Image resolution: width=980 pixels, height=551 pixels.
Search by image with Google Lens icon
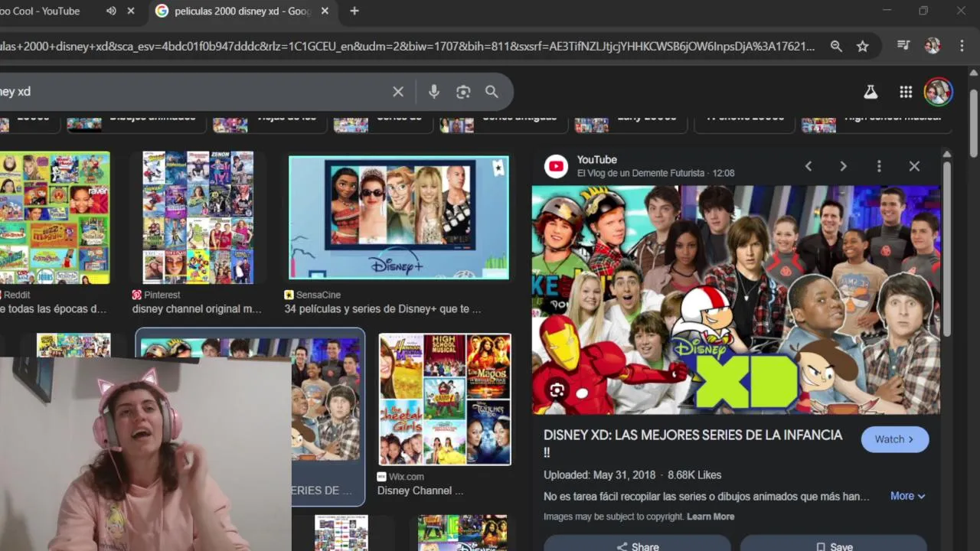[463, 92]
